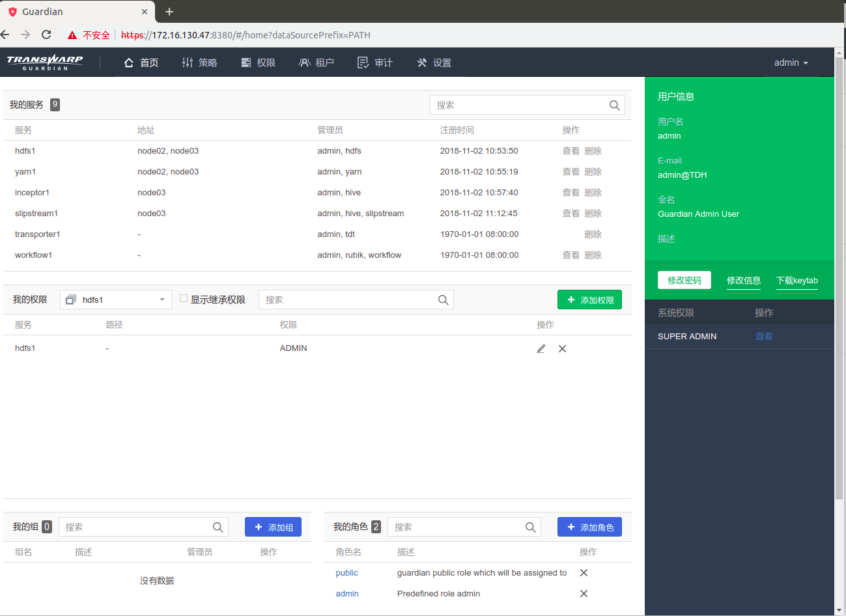This screenshot has height=616, width=846.
Task: Open a new browser tab with plus icon
Action: click(x=169, y=12)
